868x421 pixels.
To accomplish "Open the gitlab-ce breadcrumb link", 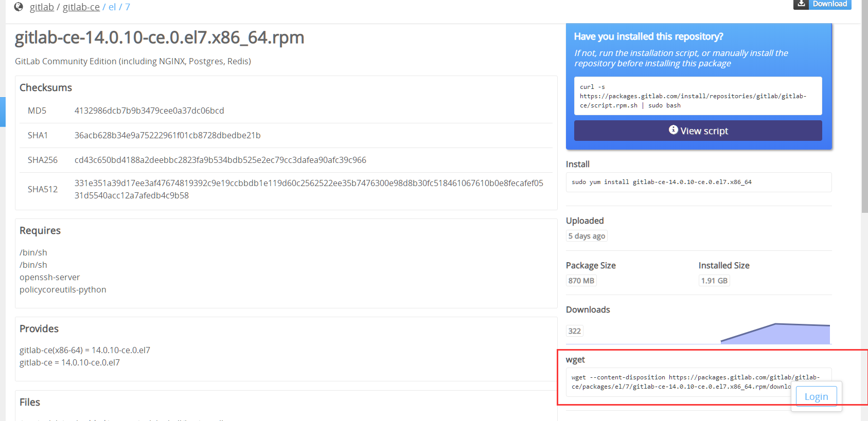I will click(81, 7).
